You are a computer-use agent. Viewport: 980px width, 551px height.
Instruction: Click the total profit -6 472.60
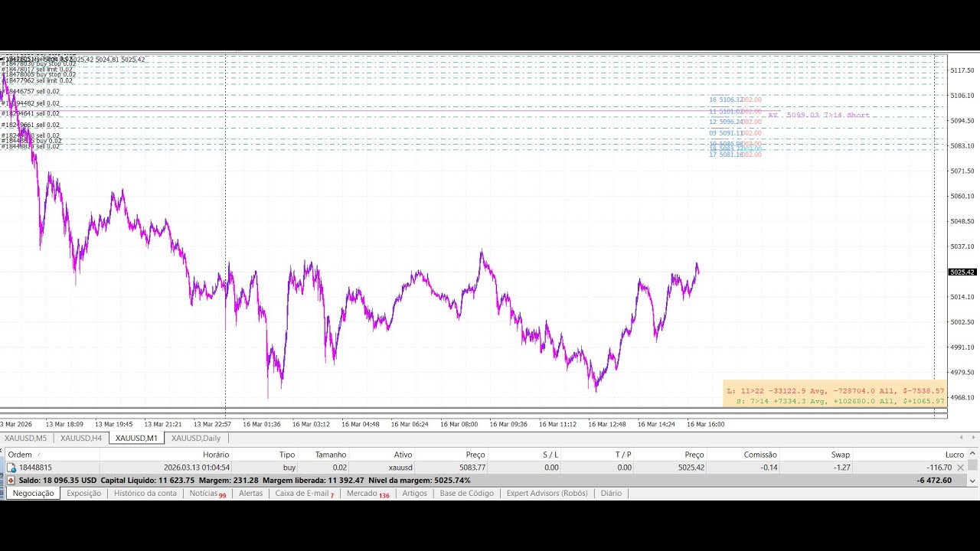(x=934, y=481)
